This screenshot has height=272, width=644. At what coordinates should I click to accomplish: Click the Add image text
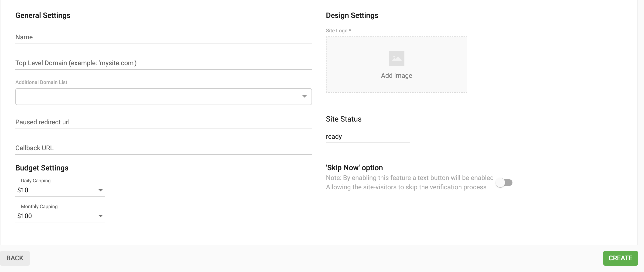point(396,75)
